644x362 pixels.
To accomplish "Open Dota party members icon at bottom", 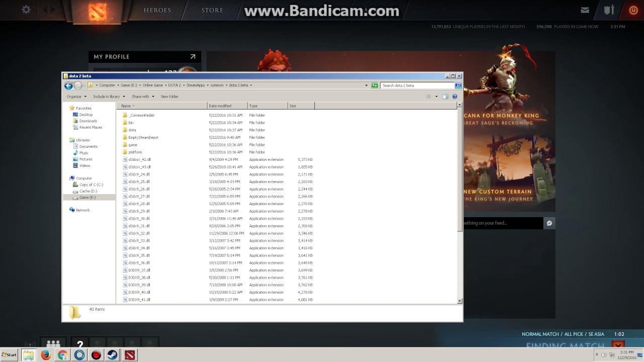I will point(53,343).
